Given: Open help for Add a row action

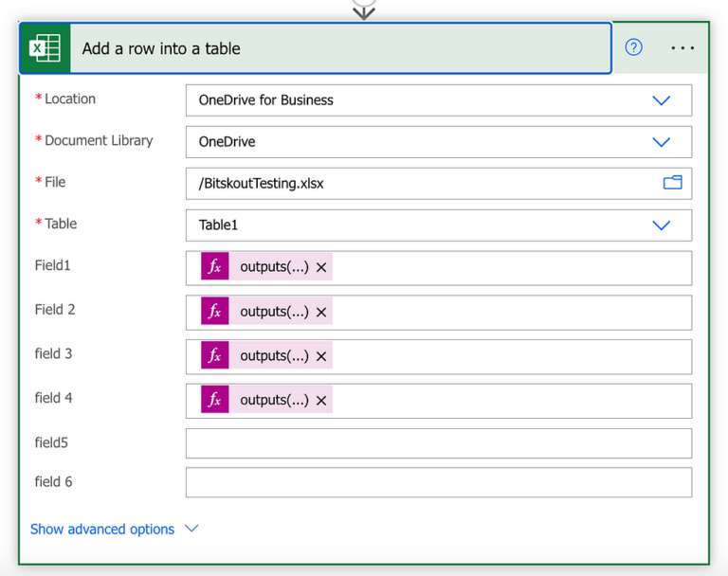Looking at the screenshot, I should point(633,47).
